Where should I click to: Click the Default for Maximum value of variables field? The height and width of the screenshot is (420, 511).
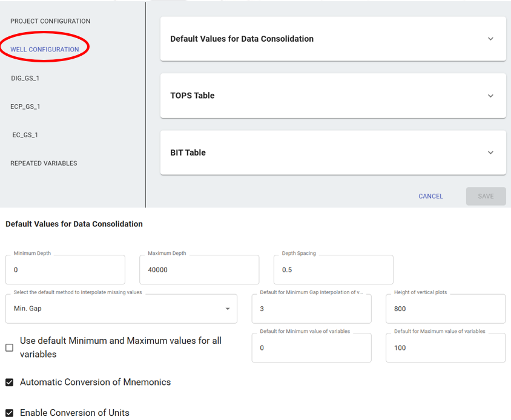[x=445, y=347]
